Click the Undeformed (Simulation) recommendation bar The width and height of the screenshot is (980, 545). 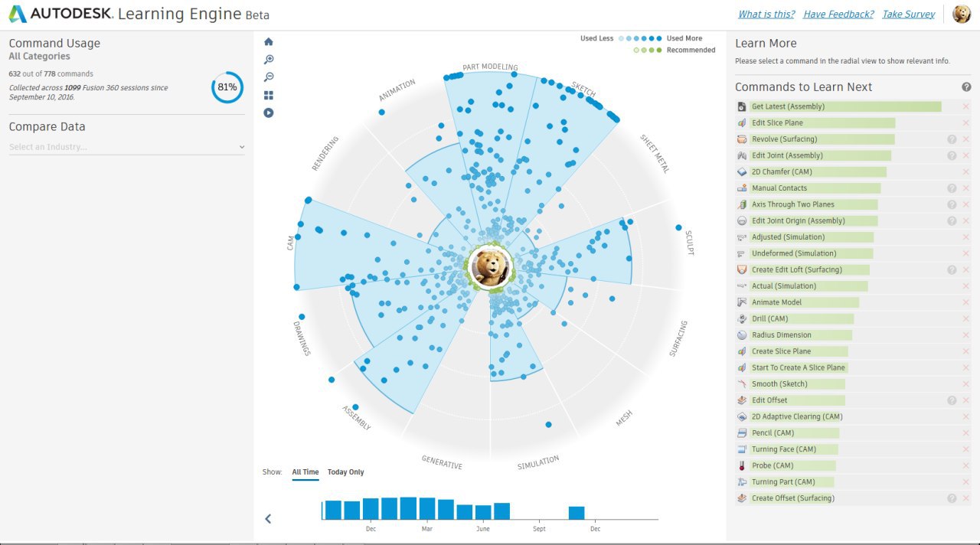[x=812, y=253]
